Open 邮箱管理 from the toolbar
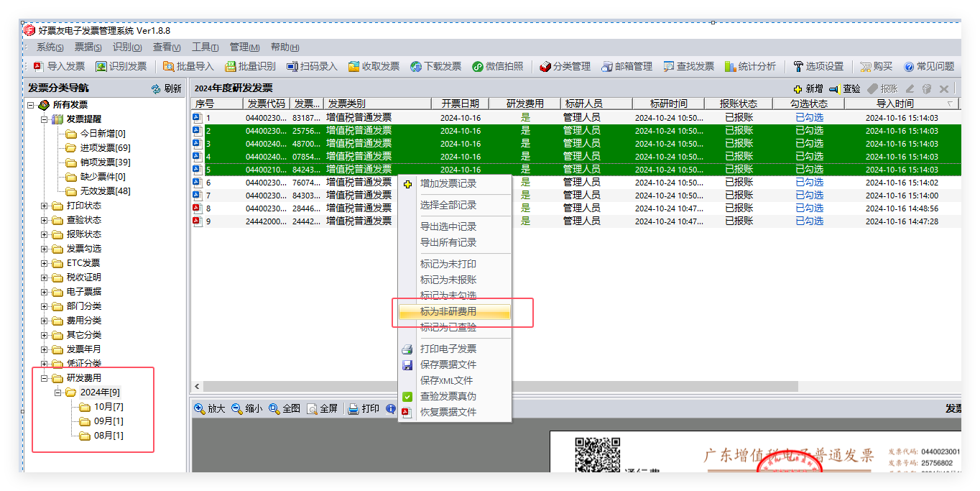Image resolution: width=980 pixels, height=491 pixels. click(x=627, y=66)
